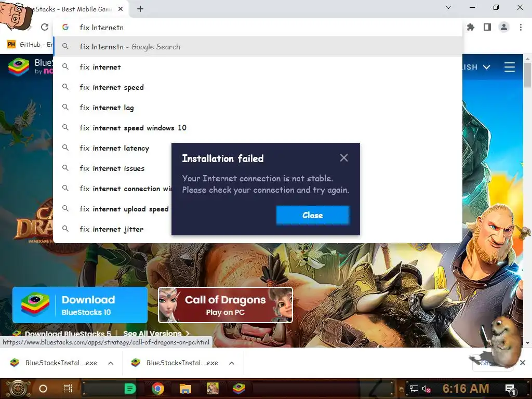Screen dimensions: 532x399
Task: Click the muted volume icon in tray
Action: click(x=426, y=389)
